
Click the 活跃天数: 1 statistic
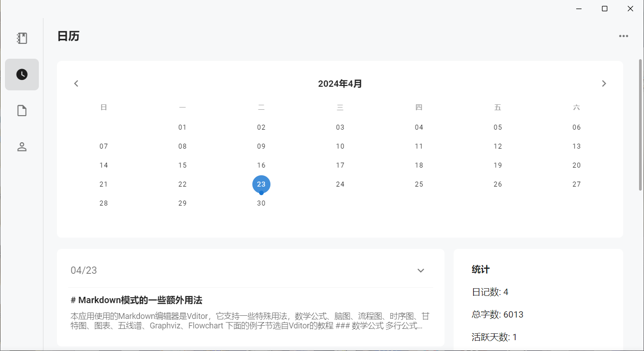(494, 337)
